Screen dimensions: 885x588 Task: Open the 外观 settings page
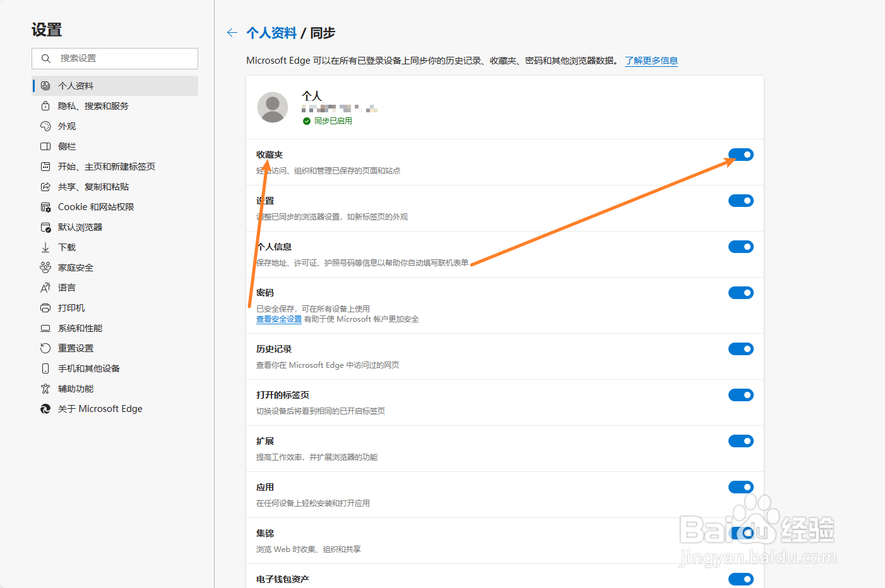pyautogui.click(x=115, y=126)
